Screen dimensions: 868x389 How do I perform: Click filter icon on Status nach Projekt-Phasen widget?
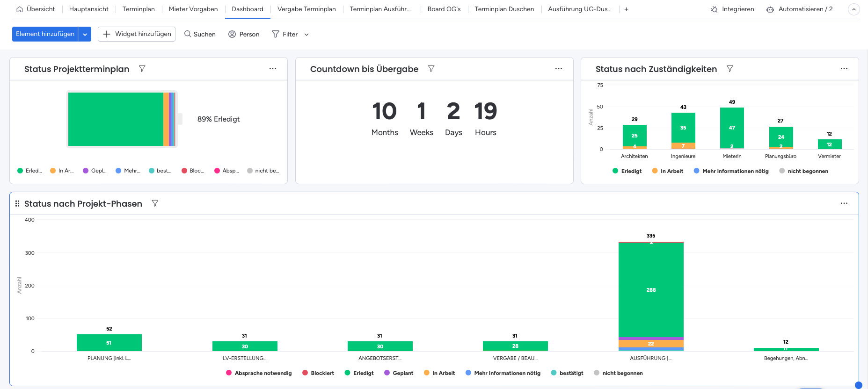point(155,203)
